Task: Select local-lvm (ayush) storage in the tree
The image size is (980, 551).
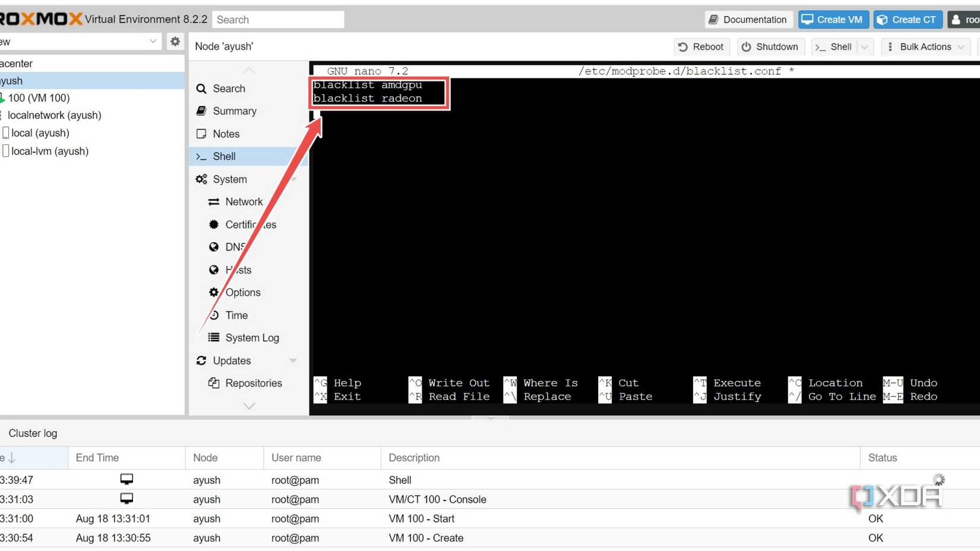Action: point(92,151)
